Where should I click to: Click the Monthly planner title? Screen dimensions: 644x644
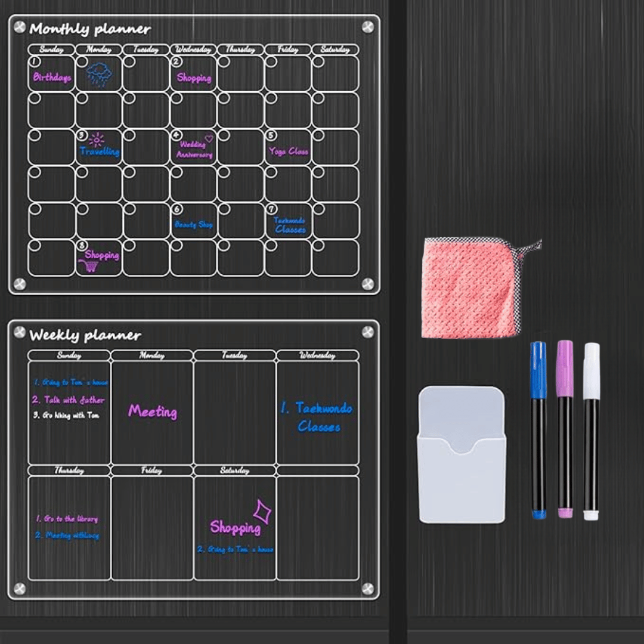click(x=90, y=29)
